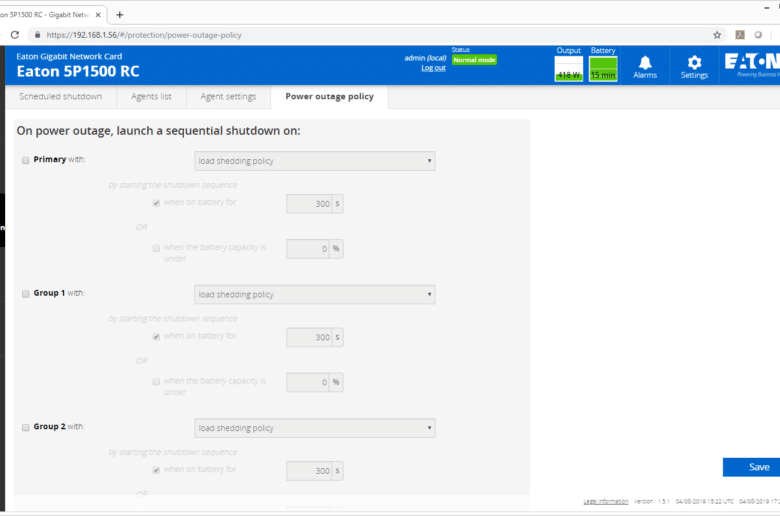Click the Save button
The height and width of the screenshot is (516, 780).
point(751,467)
